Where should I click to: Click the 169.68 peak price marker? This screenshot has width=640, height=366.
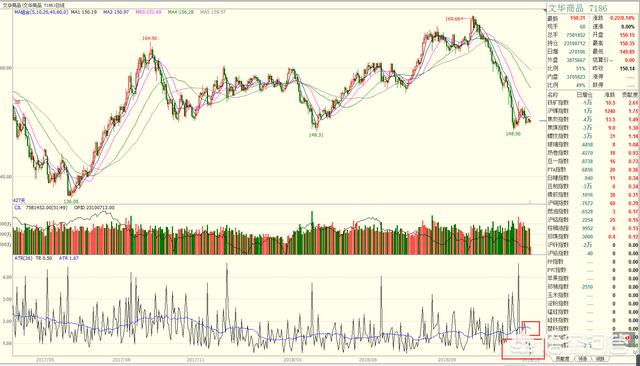point(453,19)
